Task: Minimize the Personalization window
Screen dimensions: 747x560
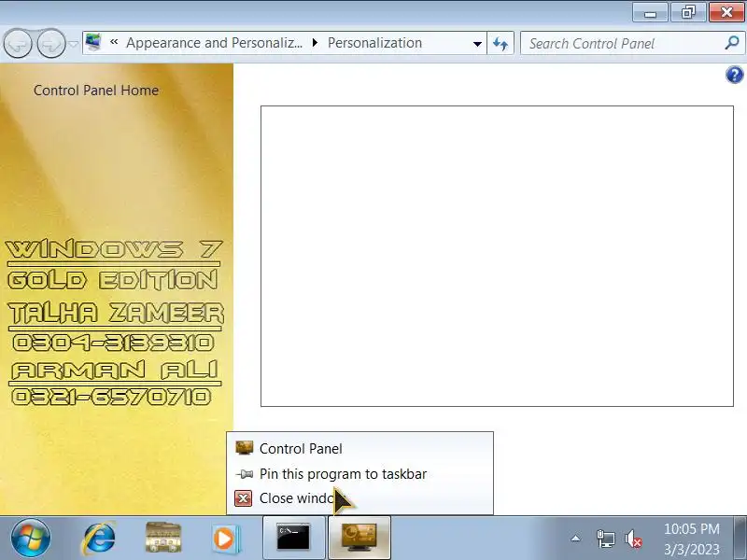Action: (x=650, y=12)
